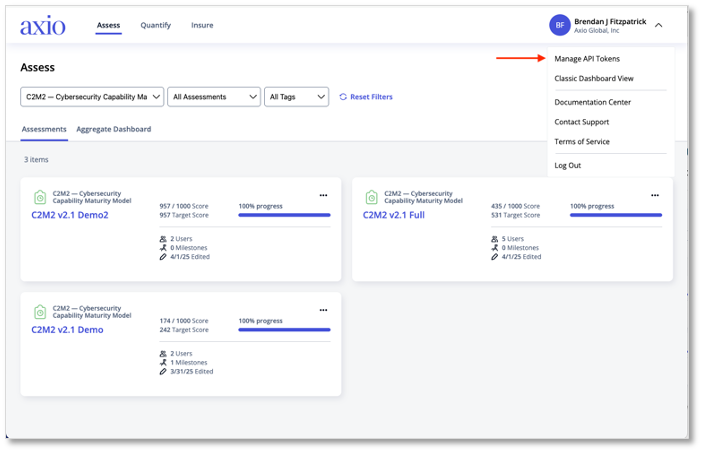Open three-dot menu on C2M2 v2.1 Demo2 card
Viewport: 702px width, 452px height.
323,196
